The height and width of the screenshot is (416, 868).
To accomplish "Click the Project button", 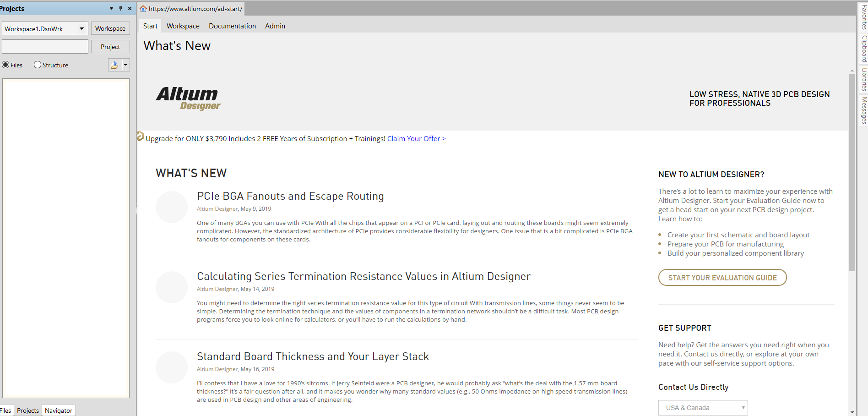I will point(110,47).
